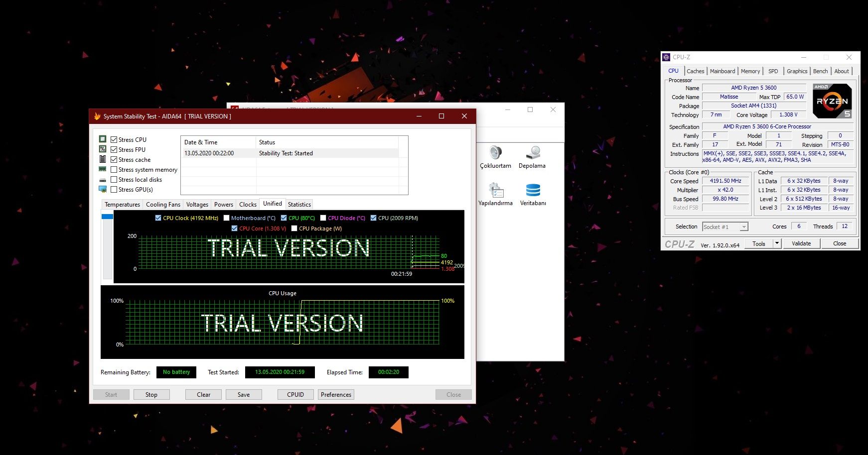Image resolution: width=868 pixels, height=455 pixels.
Task: Uncheck the Stress CPU checkbox
Action: [x=114, y=140]
